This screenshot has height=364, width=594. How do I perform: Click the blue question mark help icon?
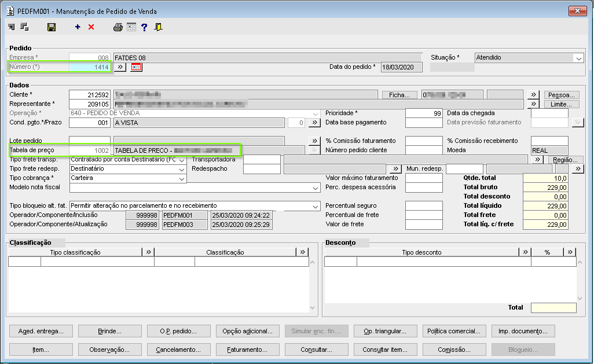(144, 27)
